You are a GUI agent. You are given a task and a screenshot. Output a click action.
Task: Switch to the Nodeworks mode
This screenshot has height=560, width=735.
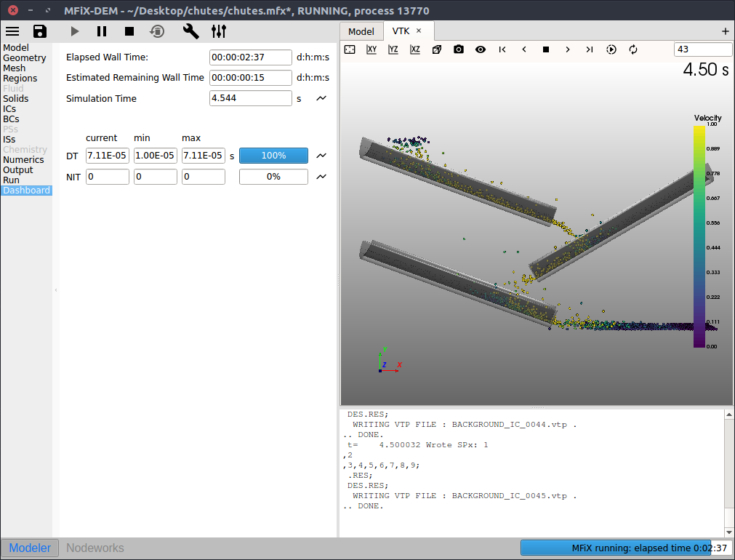(x=95, y=548)
